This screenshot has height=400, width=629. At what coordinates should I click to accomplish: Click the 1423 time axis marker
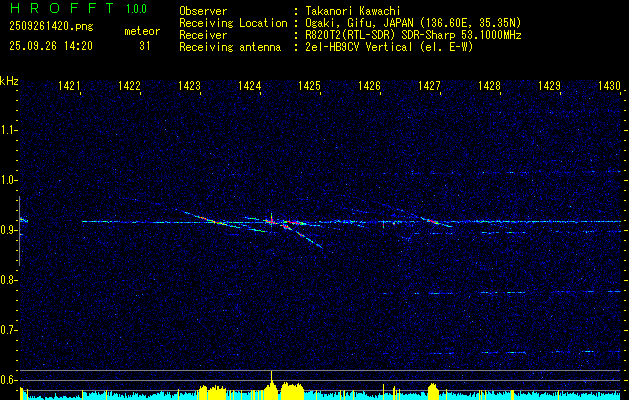pos(189,86)
